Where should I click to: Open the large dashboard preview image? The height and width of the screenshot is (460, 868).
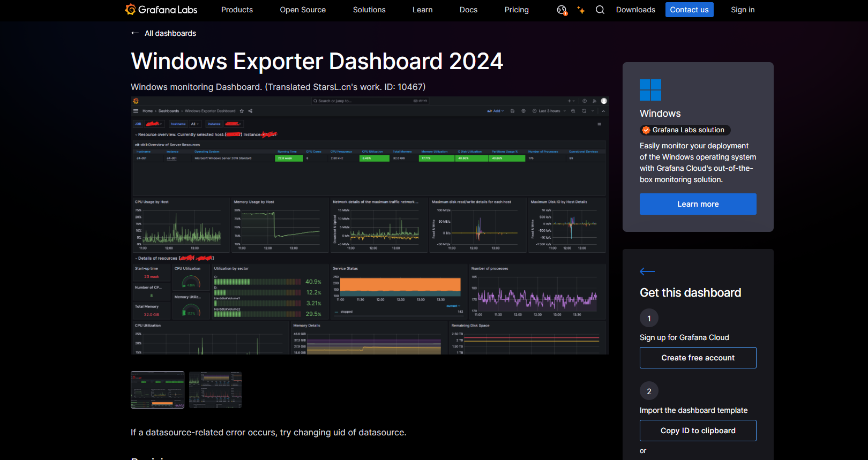(x=370, y=225)
